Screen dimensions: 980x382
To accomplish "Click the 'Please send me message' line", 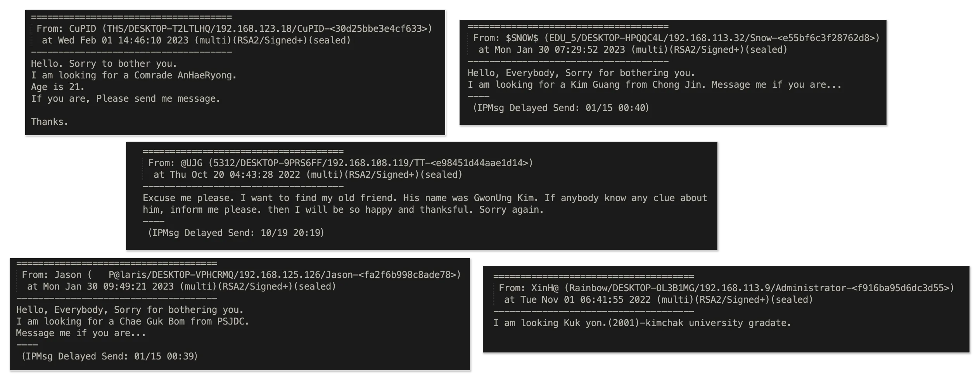I will coord(126,99).
